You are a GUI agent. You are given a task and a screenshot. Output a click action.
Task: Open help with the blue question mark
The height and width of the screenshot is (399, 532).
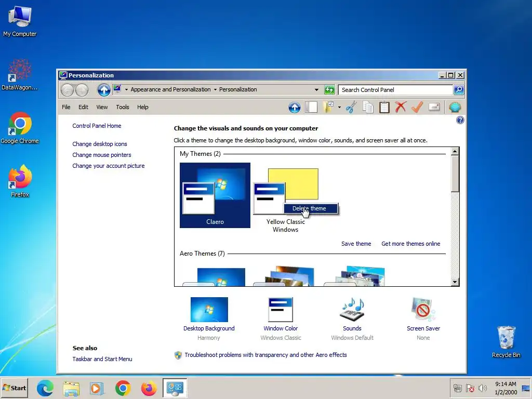click(x=460, y=120)
